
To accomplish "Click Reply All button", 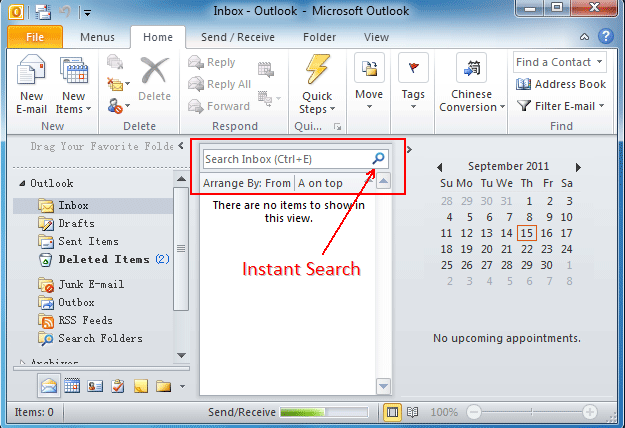I will [x=219, y=84].
